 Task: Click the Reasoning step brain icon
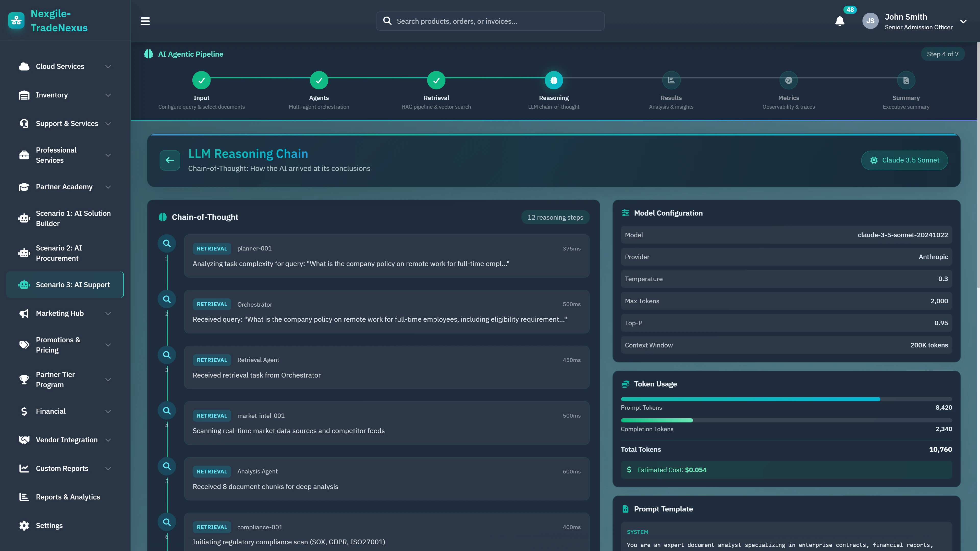click(554, 80)
